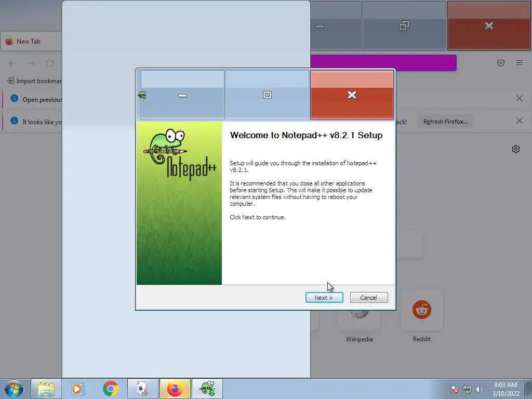Close the Notepad++ Setup dialog
532x399 pixels.
pos(352,95)
